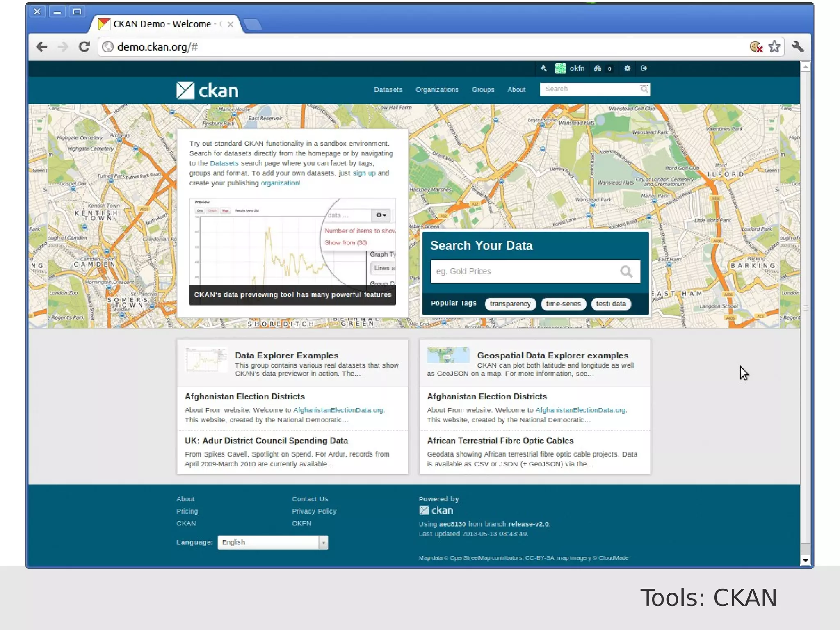Go to the Organizations page
The image size is (840, 630).
pyautogui.click(x=436, y=89)
